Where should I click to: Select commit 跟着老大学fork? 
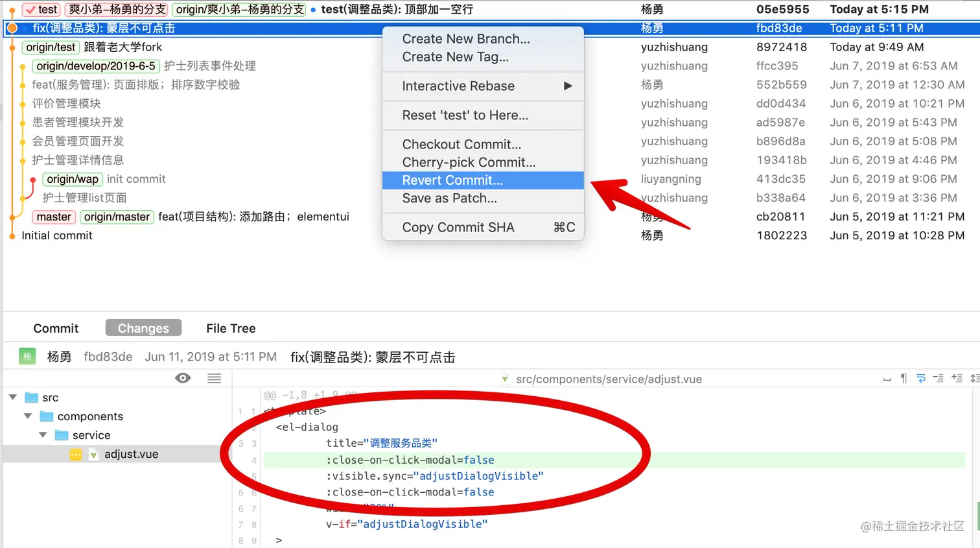click(123, 47)
